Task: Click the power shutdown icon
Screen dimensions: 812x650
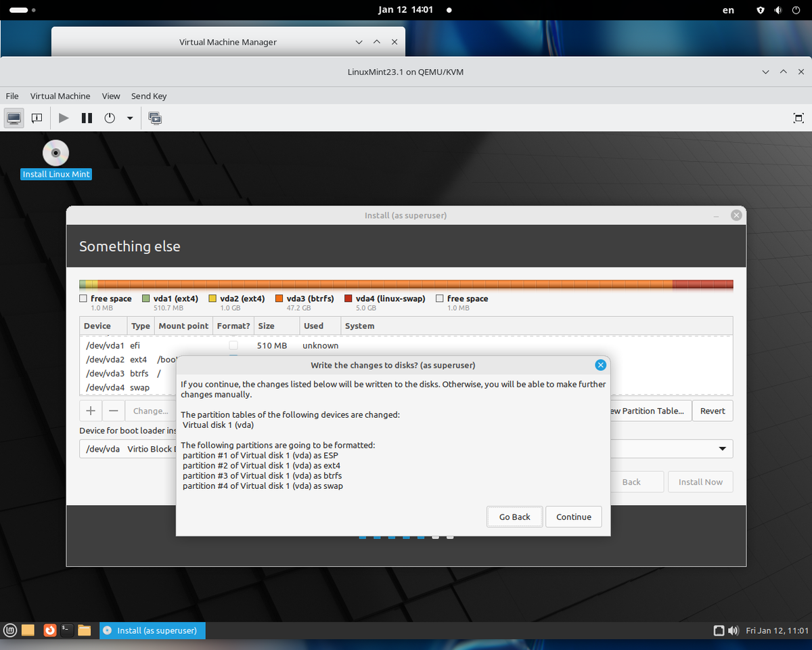Action: click(110, 118)
